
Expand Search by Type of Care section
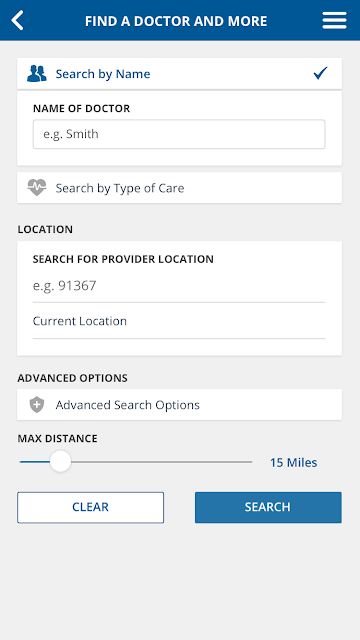[x=179, y=188]
